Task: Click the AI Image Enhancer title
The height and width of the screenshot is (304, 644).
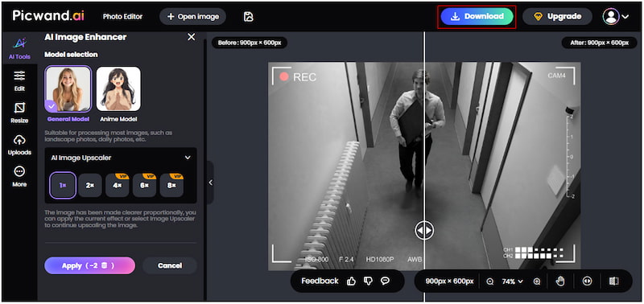Action: point(85,37)
